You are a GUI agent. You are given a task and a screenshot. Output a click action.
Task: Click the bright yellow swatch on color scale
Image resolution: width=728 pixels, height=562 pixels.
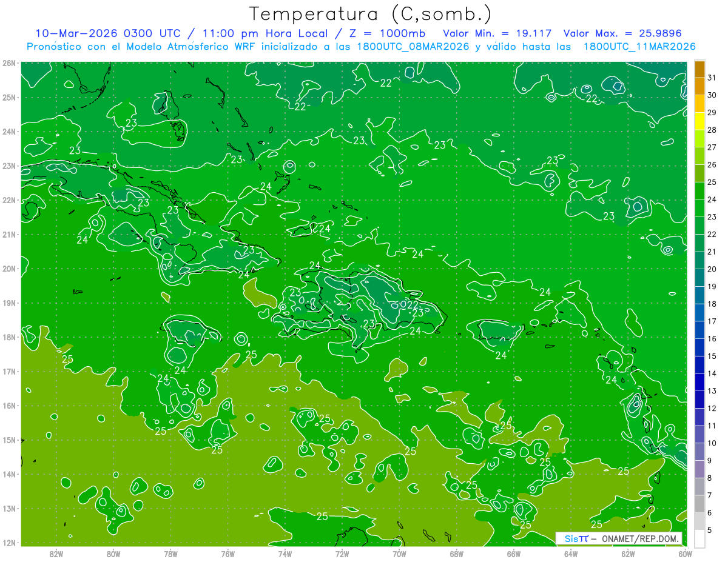[700, 121]
